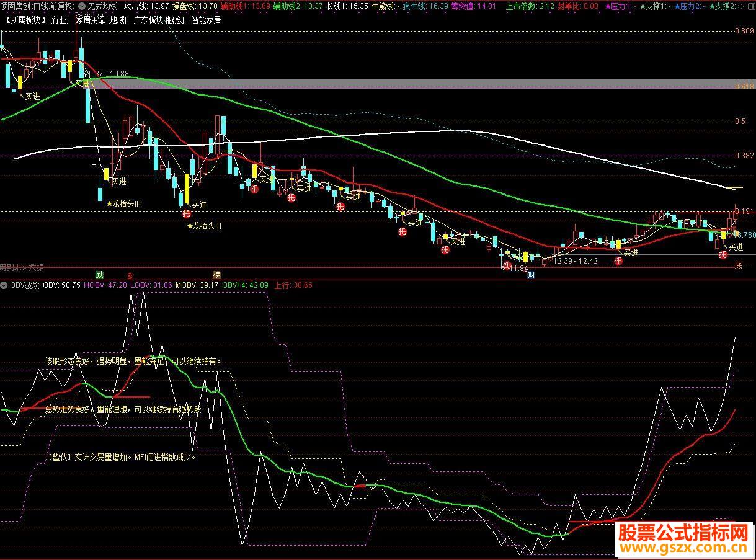Image resolution: width=756 pixels, height=560 pixels.
Task: Click the red 托 marker near 11.84 low
Action: pyautogui.click(x=507, y=265)
